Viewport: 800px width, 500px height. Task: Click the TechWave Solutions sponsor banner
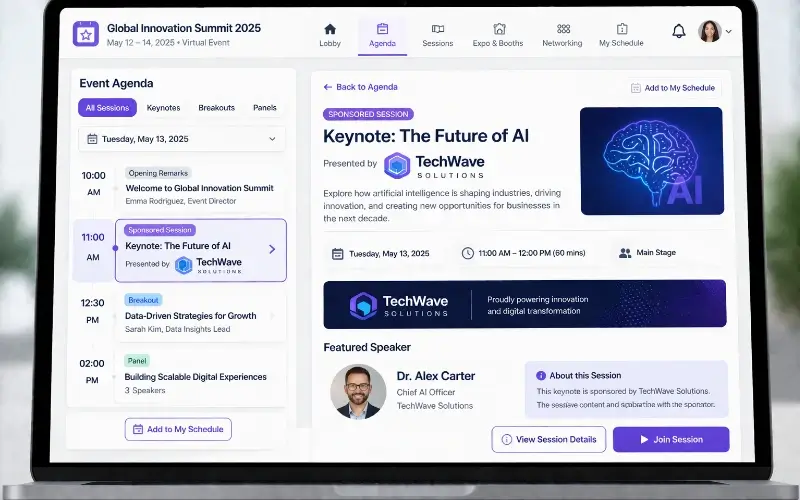524,304
